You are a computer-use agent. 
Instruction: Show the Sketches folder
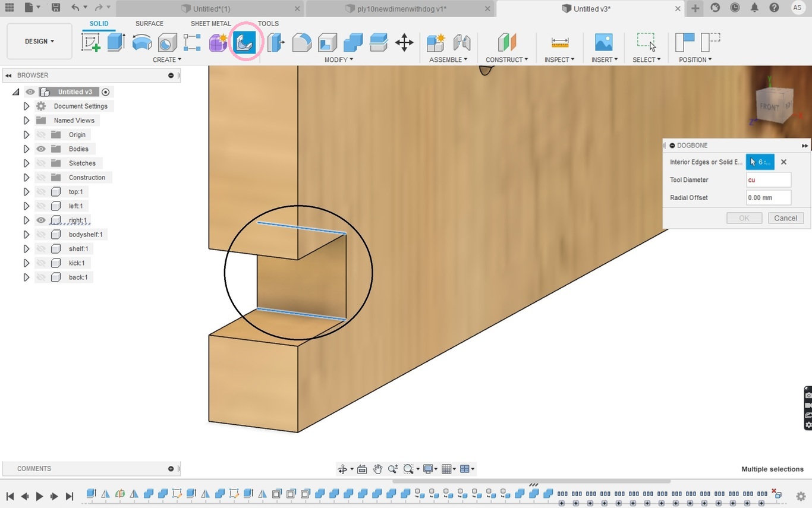(x=41, y=163)
